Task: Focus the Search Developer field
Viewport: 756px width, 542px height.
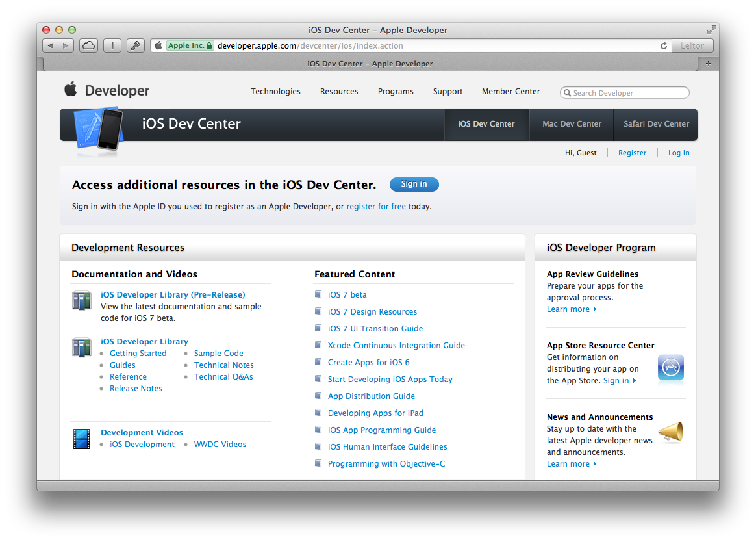Action: (624, 93)
